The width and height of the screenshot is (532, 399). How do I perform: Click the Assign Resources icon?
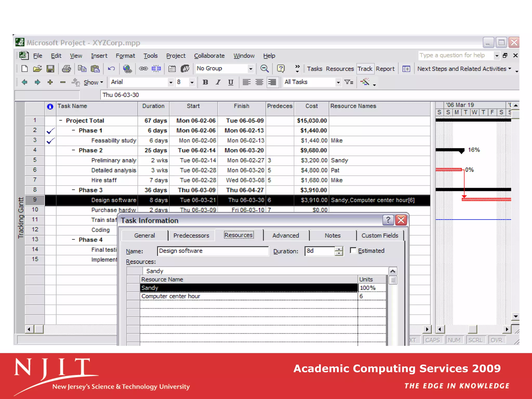click(185, 69)
